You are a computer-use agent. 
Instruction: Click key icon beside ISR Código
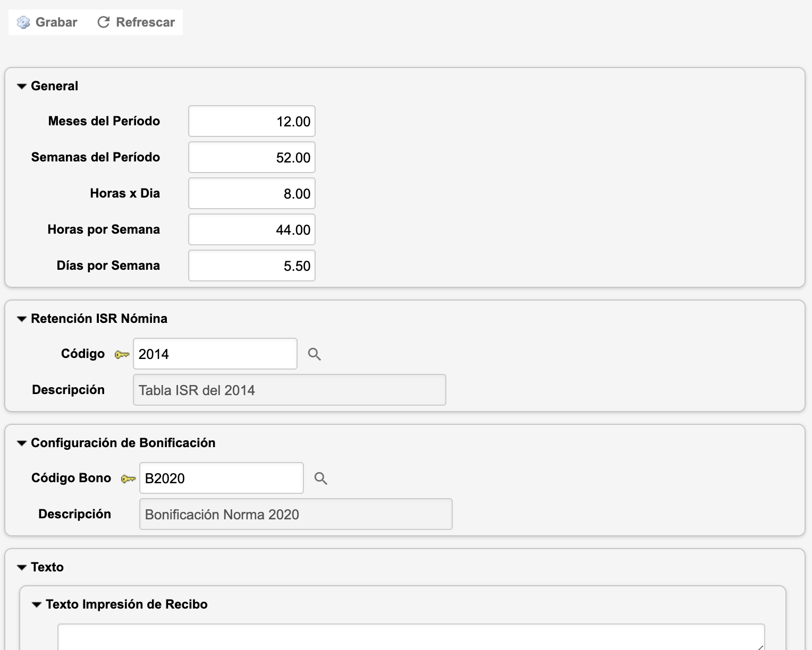coord(122,355)
